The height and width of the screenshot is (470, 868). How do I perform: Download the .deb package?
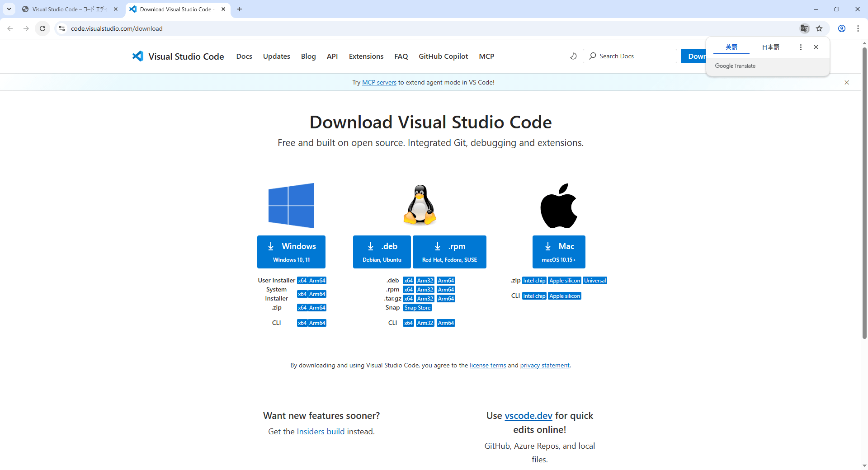(382, 252)
